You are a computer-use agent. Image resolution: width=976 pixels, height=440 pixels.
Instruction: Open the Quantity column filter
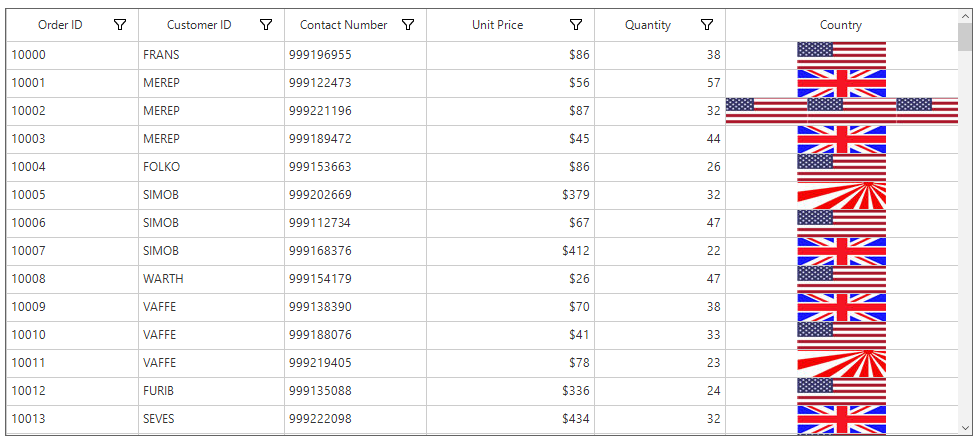click(x=706, y=25)
